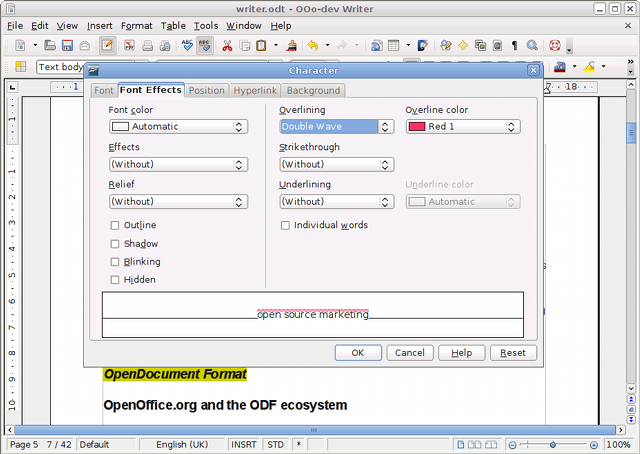Image resolution: width=640 pixels, height=454 pixels.
Task: Open the Overlining style dropdown
Action: click(x=336, y=127)
